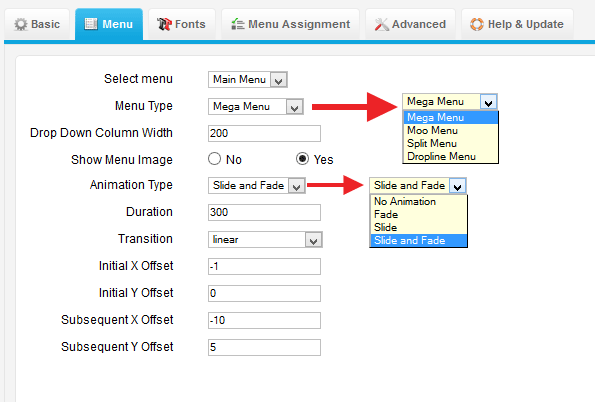This screenshot has height=402, width=595.
Task: Open the Menu Assignment tab
Action: point(290,24)
